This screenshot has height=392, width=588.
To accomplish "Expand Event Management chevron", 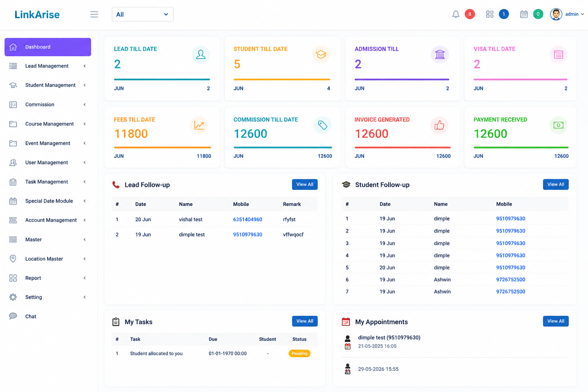I will (85, 143).
